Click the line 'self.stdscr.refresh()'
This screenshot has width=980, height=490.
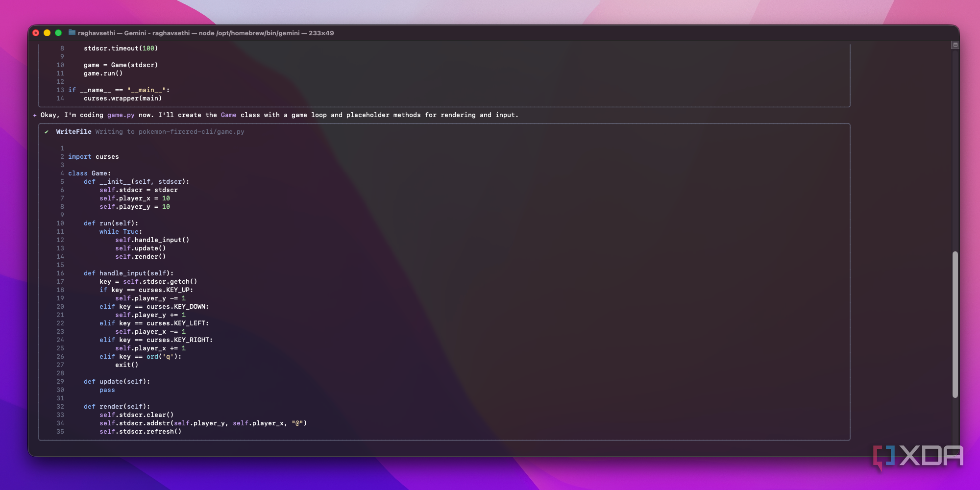(x=141, y=432)
